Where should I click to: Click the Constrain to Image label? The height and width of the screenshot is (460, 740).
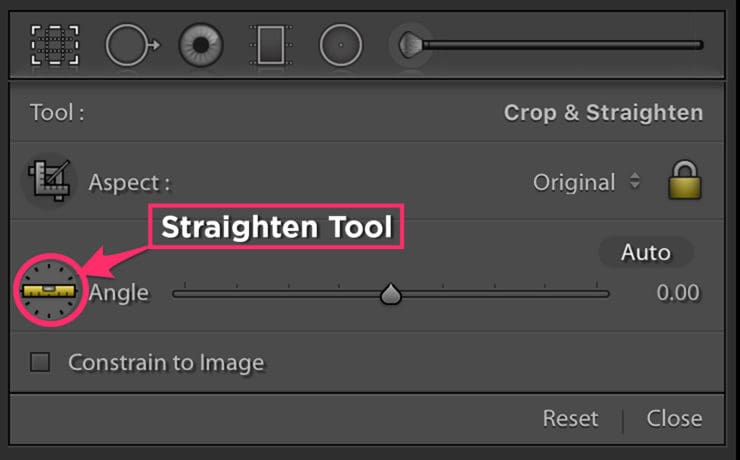[x=166, y=363]
